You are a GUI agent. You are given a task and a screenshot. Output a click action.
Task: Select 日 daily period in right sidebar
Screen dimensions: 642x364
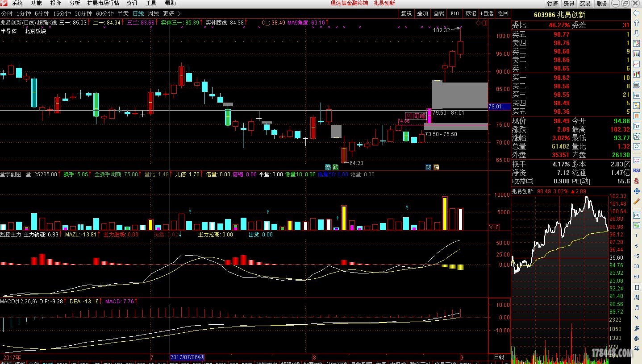(x=636, y=287)
